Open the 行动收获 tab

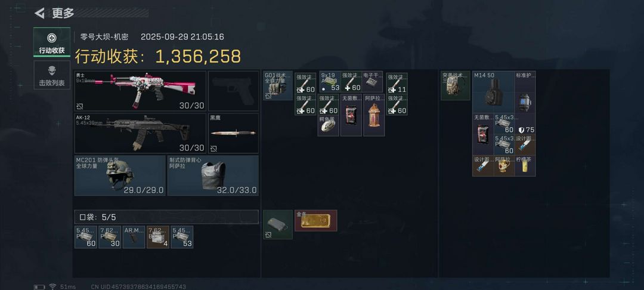[x=52, y=42]
